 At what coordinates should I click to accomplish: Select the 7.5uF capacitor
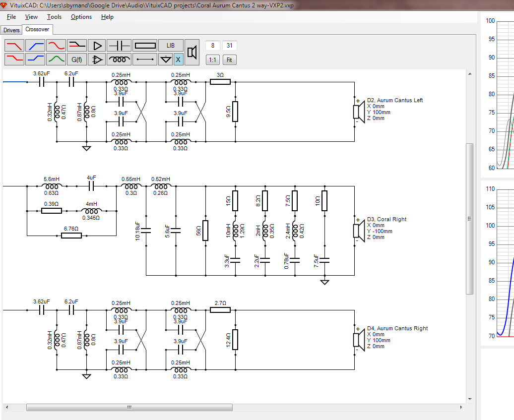(x=324, y=260)
